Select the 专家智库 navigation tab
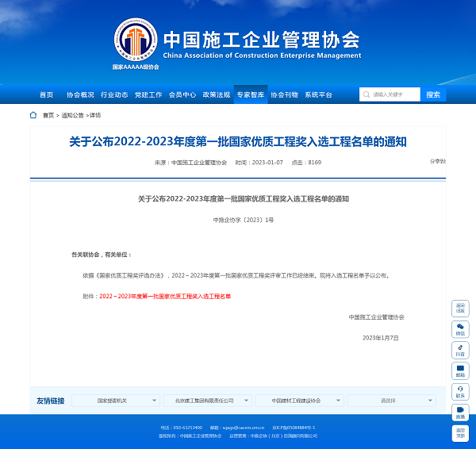The width and height of the screenshot is (476, 449). point(251,94)
